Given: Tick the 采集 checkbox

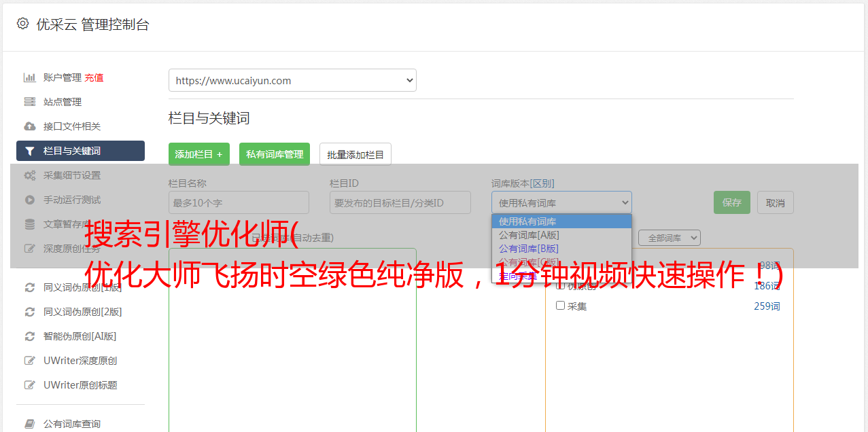Looking at the screenshot, I should click(561, 306).
